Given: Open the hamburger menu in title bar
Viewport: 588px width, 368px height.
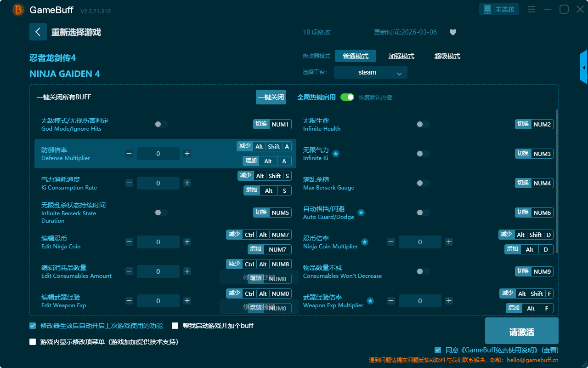Looking at the screenshot, I should (x=531, y=10).
